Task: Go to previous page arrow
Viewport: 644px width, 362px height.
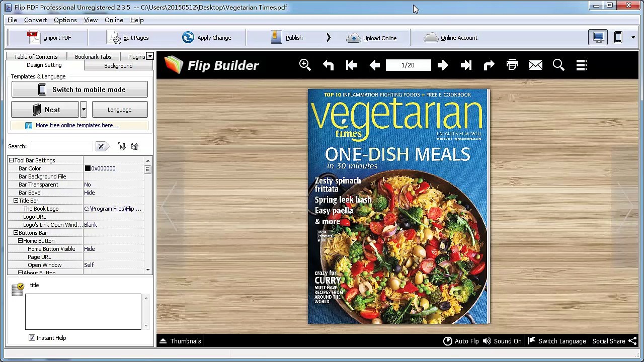Action: tap(374, 65)
